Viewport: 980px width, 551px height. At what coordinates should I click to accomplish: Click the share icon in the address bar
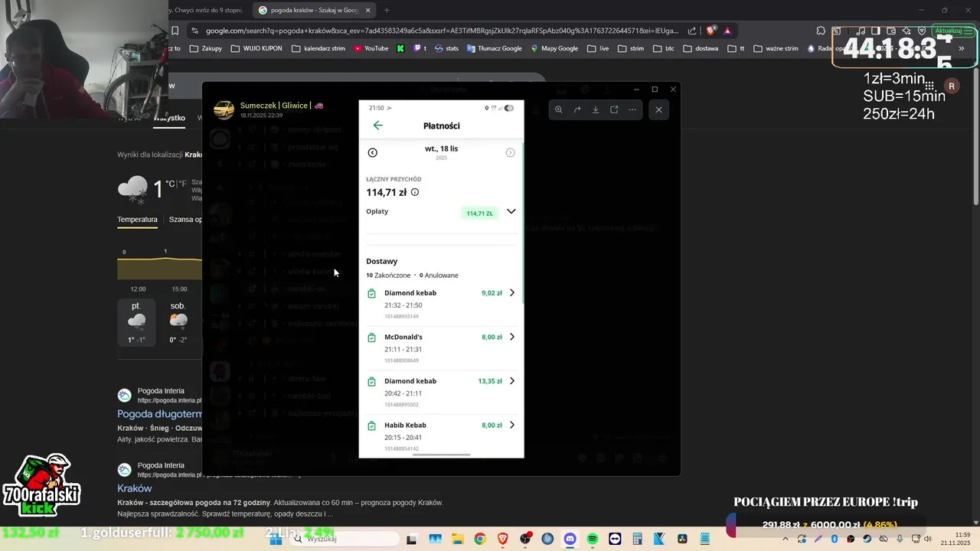click(692, 31)
